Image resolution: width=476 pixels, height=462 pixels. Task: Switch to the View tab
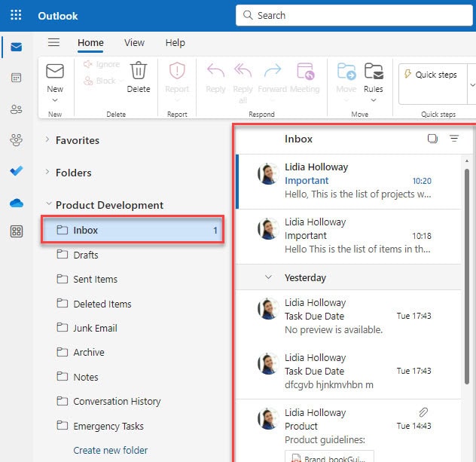click(134, 42)
